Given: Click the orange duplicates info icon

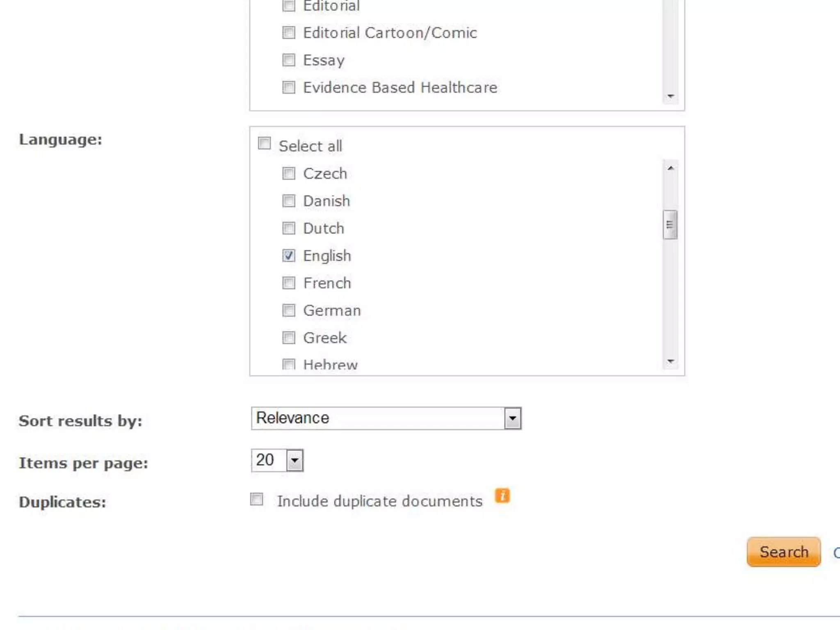Looking at the screenshot, I should [x=502, y=495].
